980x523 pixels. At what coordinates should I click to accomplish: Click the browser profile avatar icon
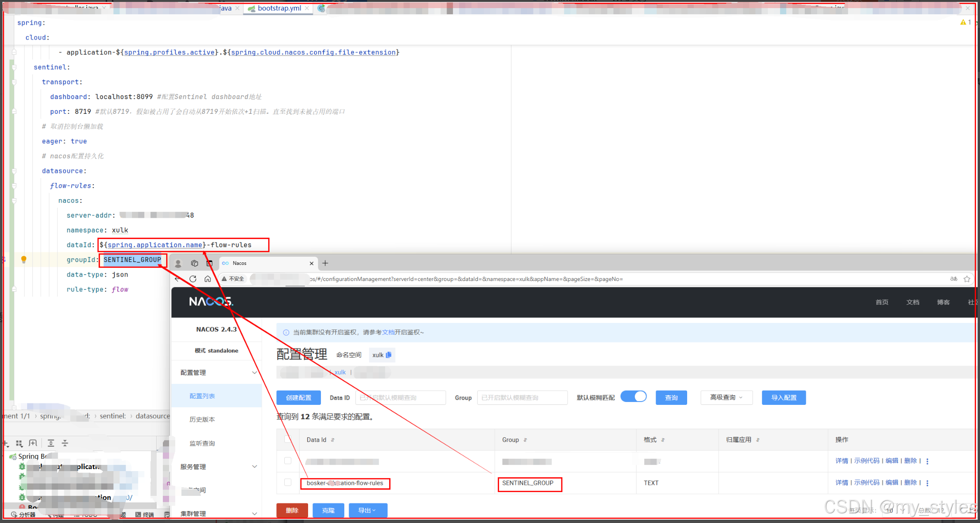178,263
